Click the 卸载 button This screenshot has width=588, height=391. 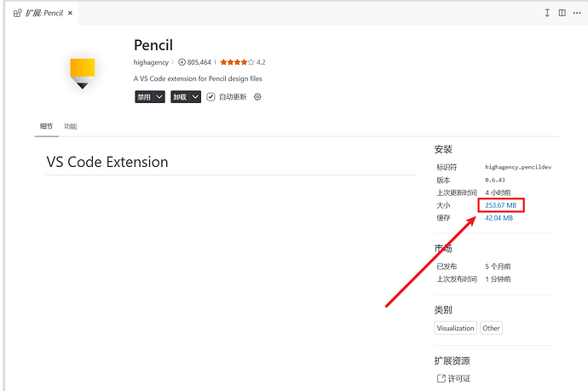181,97
